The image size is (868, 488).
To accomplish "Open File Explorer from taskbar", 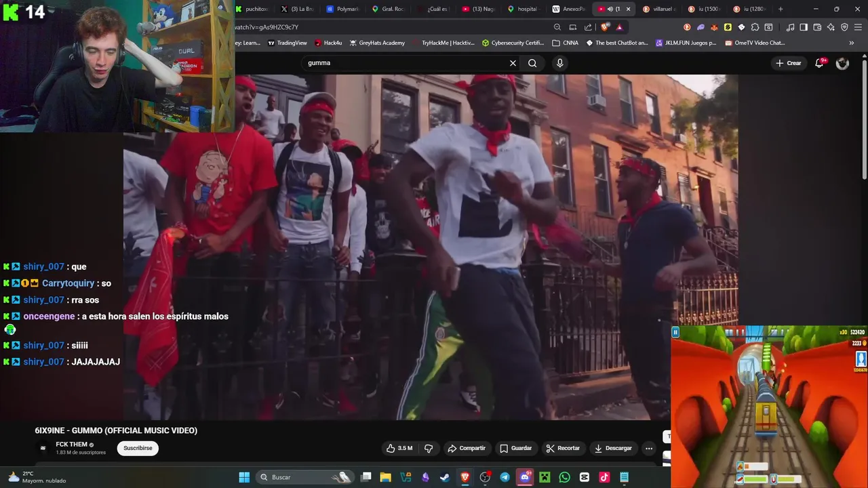I will coord(385,477).
